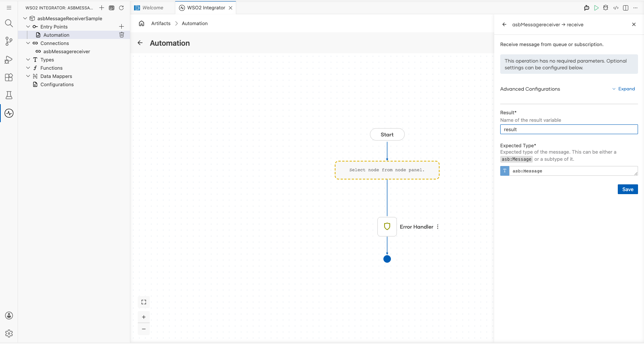
Task: Click the Expected Type asb:Message field
Action: [574, 171]
